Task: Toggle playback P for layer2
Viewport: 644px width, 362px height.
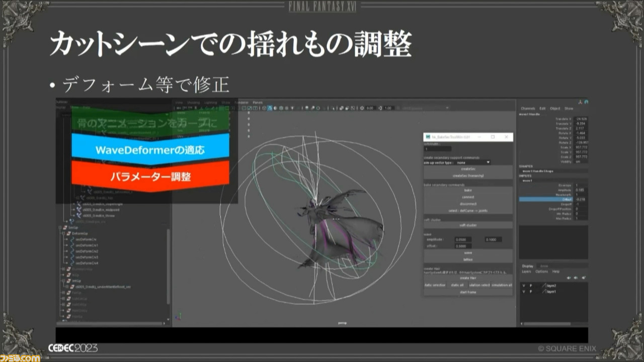Action: [530, 286]
